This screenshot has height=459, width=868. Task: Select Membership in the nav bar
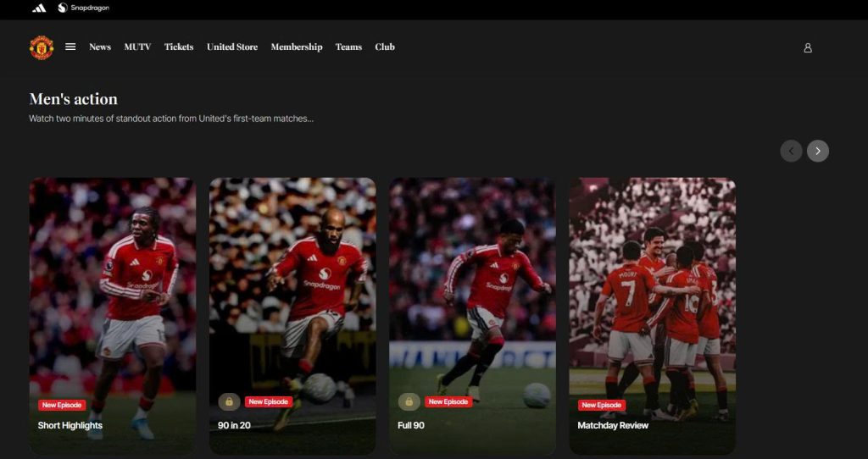point(297,47)
